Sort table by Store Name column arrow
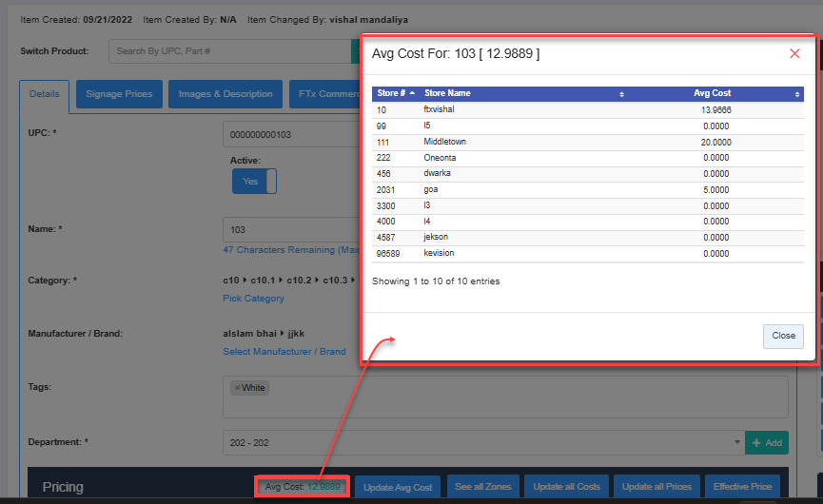The width and height of the screenshot is (823, 504). [x=621, y=94]
